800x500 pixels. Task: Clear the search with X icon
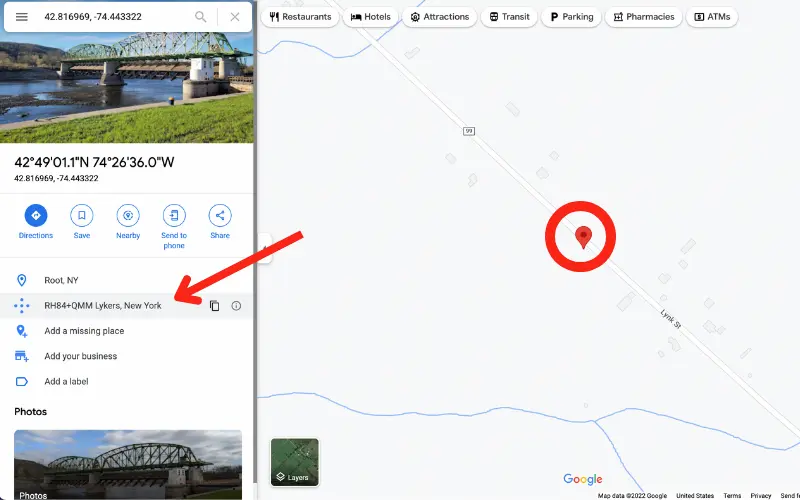click(x=235, y=17)
